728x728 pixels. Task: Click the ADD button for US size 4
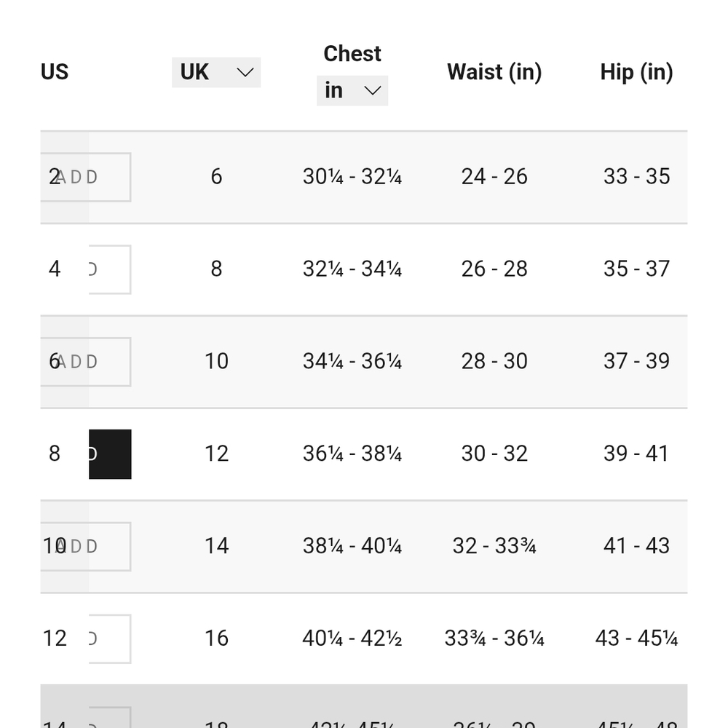tap(110, 270)
